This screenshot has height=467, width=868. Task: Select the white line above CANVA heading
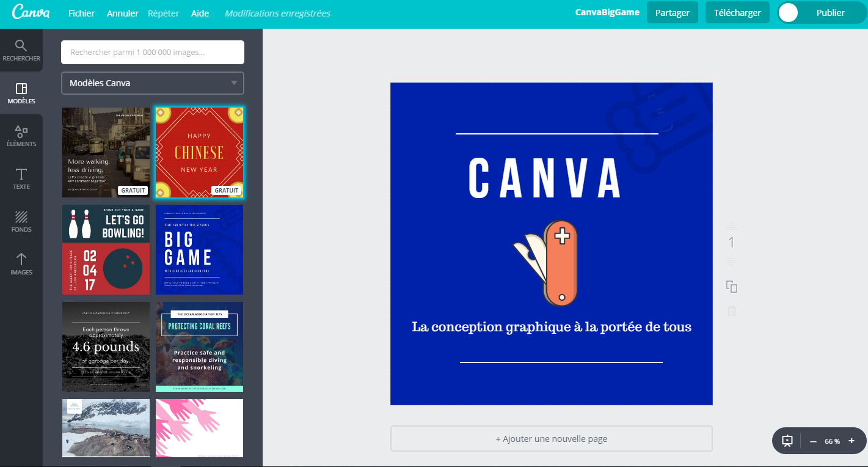tap(557, 133)
